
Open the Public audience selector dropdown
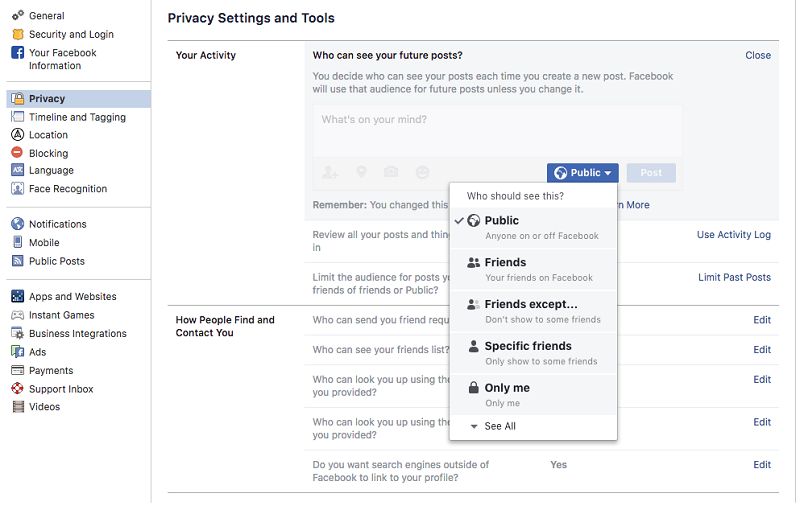583,173
